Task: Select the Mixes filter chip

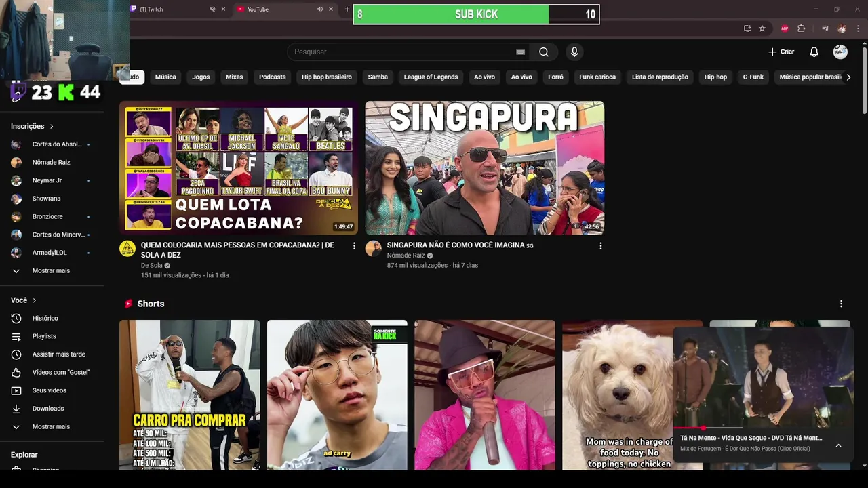Action: click(x=235, y=77)
